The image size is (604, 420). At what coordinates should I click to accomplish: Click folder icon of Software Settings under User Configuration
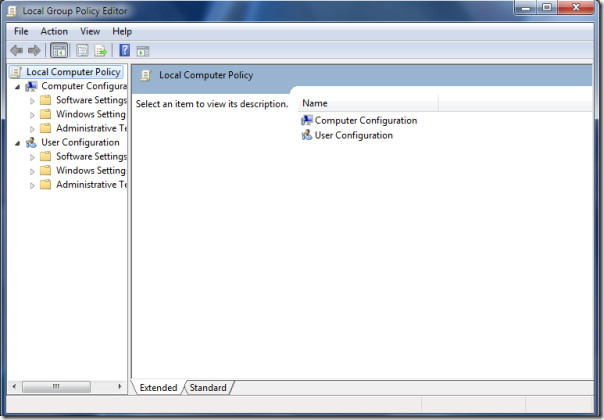45,156
